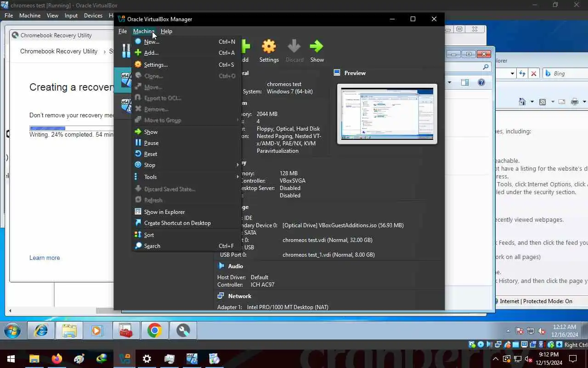Click the Sort menu entry
The height and width of the screenshot is (368, 588).
point(186,235)
